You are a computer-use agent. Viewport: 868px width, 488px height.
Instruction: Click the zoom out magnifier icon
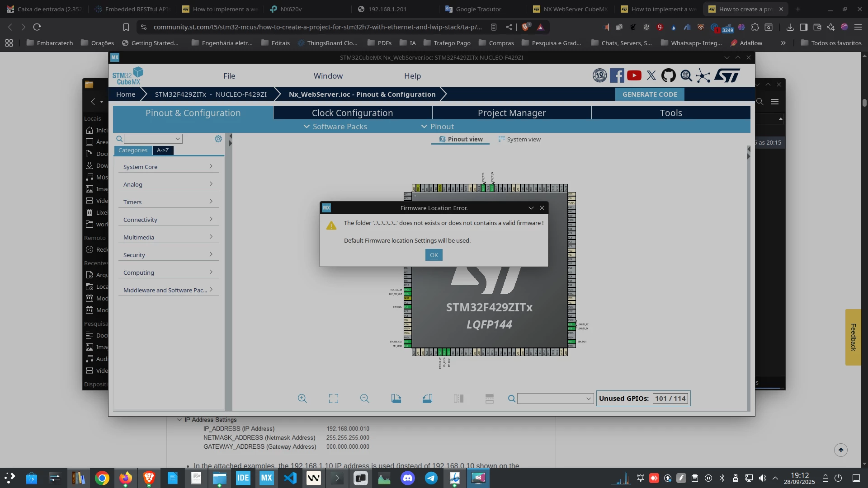coord(364,398)
